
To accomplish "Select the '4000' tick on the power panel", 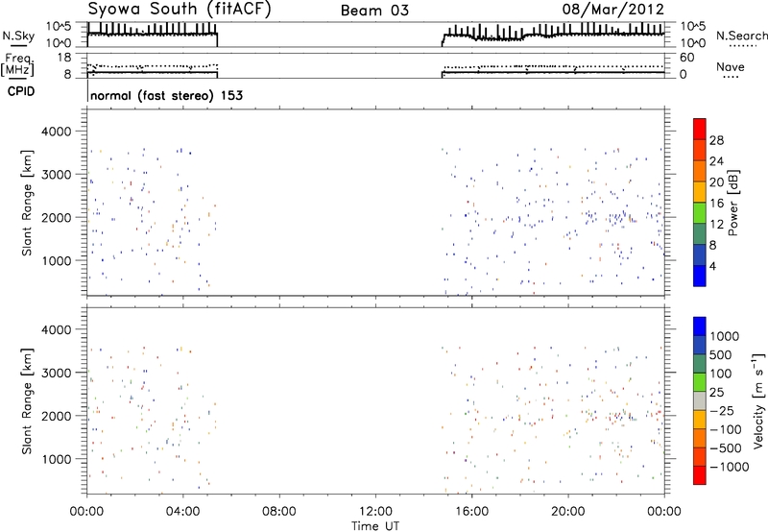I will click(x=56, y=132).
